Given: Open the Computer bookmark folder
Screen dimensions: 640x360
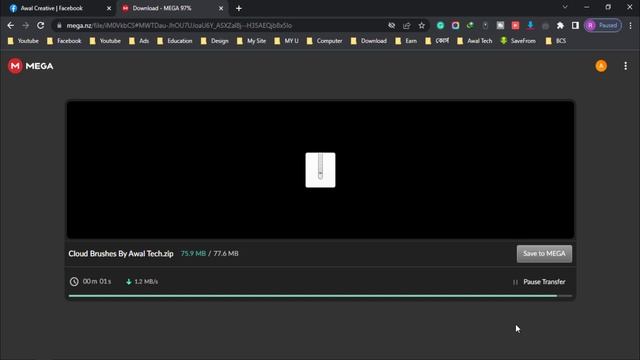Looking at the screenshot, I should [324, 41].
